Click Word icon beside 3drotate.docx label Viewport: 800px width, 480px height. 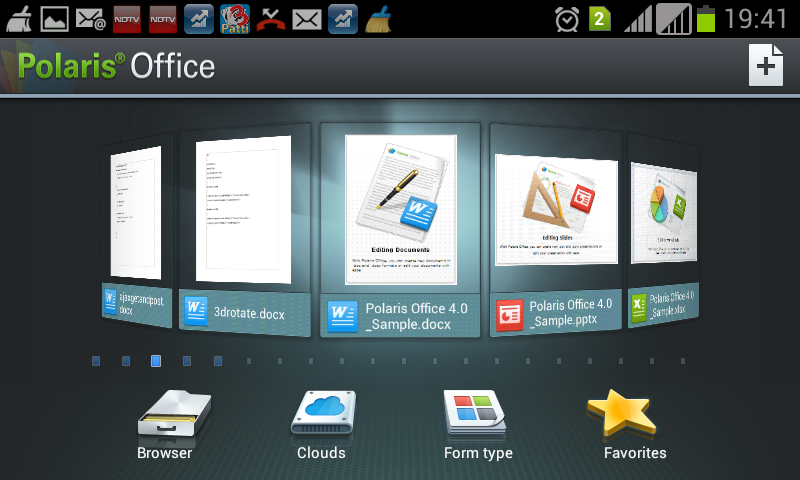click(x=196, y=311)
